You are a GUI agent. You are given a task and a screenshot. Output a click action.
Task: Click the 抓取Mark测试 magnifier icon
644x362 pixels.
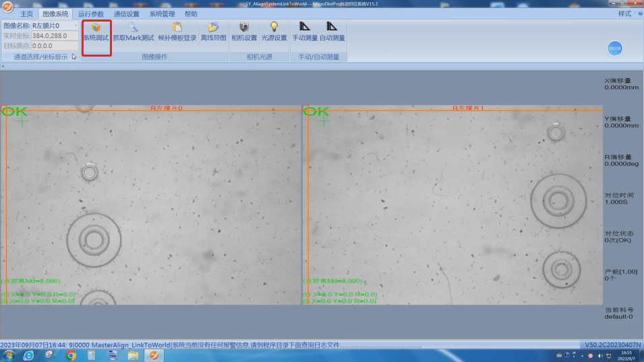133,28
